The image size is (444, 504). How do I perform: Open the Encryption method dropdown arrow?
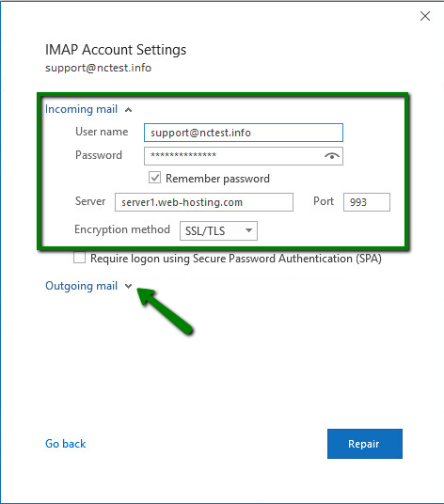pyautogui.click(x=248, y=230)
